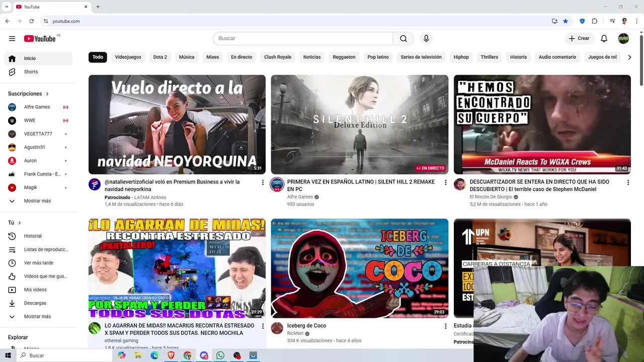Image resolution: width=644 pixels, height=362 pixels.
Task: Select the Hiphop filter chip
Action: (x=461, y=57)
